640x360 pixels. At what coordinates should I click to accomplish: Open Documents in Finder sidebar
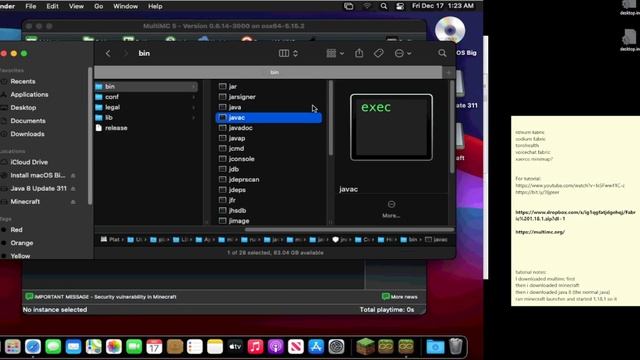28,120
